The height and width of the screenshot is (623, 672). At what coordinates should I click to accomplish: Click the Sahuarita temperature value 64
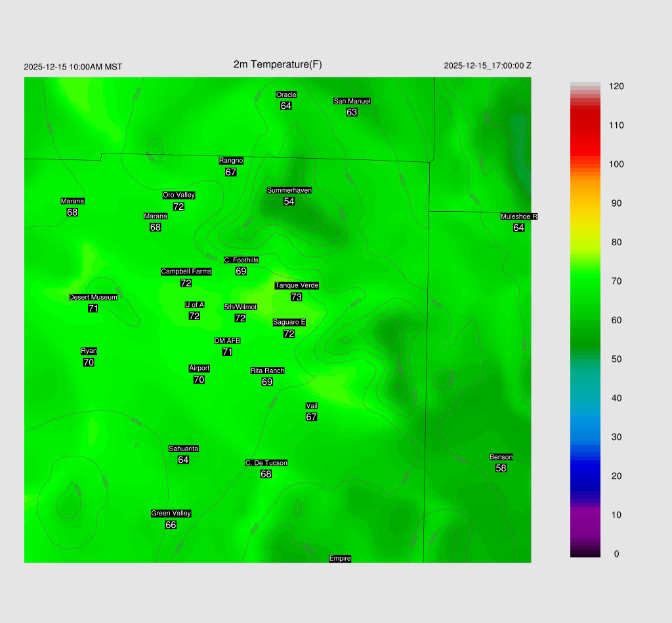(x=183, y=460)
